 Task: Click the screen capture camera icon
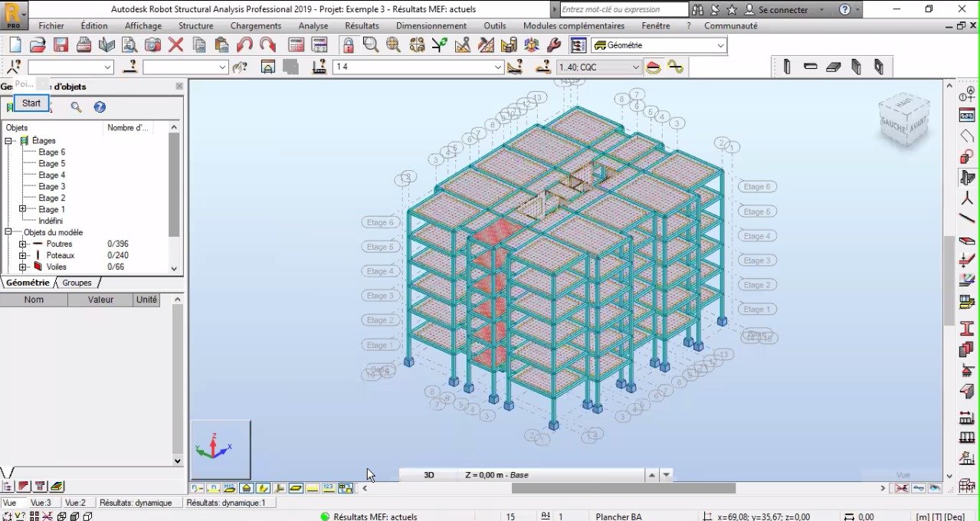coord(152,44)
